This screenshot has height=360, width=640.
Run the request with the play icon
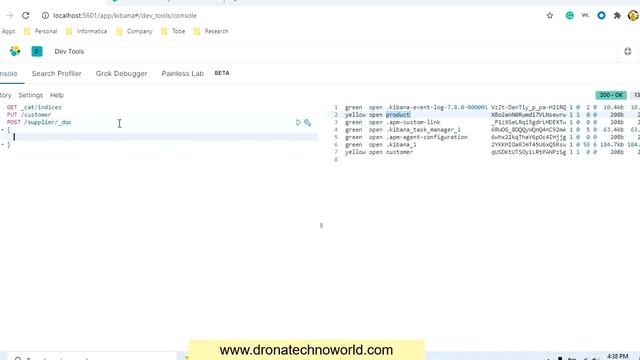(298, 122)
